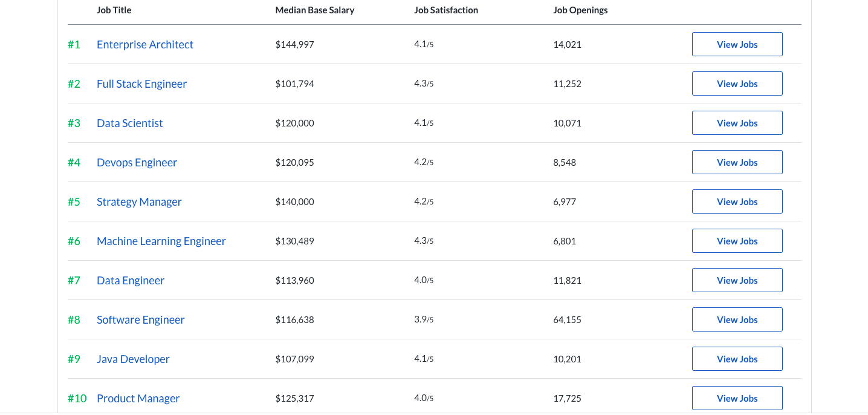
Task: Select the Data Scientist job title
Action: tap(129, 123)
